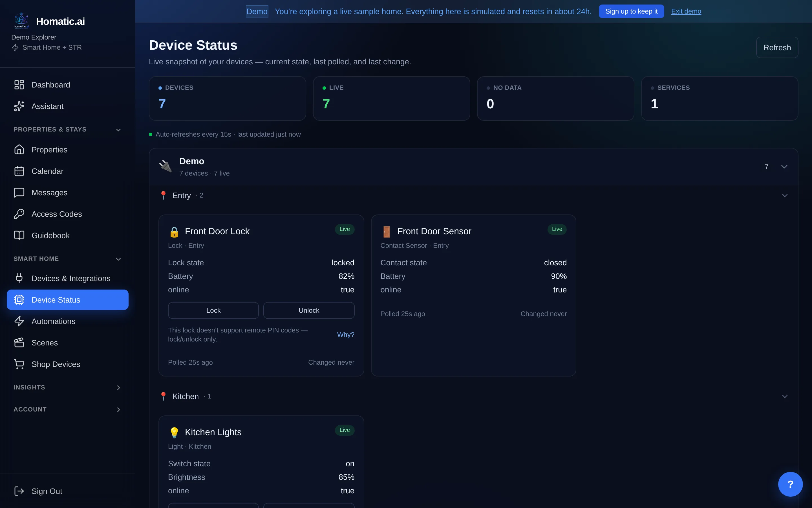The width and height of the screenshot is (812, 508).
Task: Open the Scenes page
Action: pyautogui.click(x=67, y=343)
